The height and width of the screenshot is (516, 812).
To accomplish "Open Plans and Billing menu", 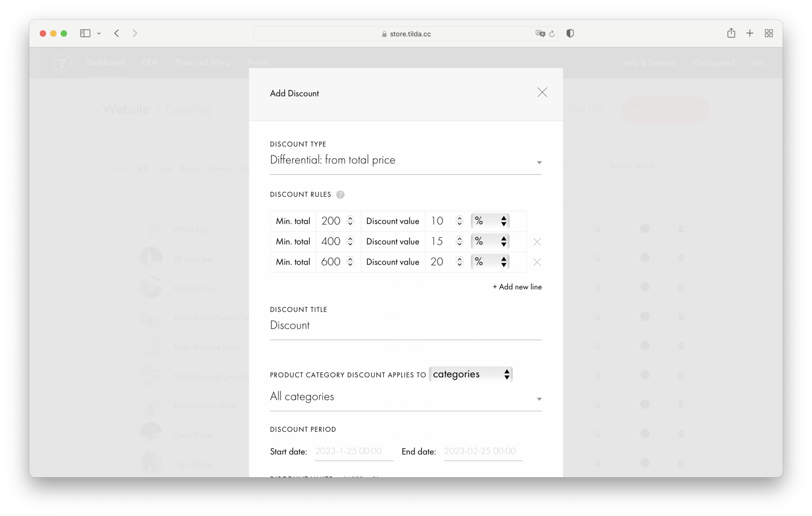I will 203,62.
